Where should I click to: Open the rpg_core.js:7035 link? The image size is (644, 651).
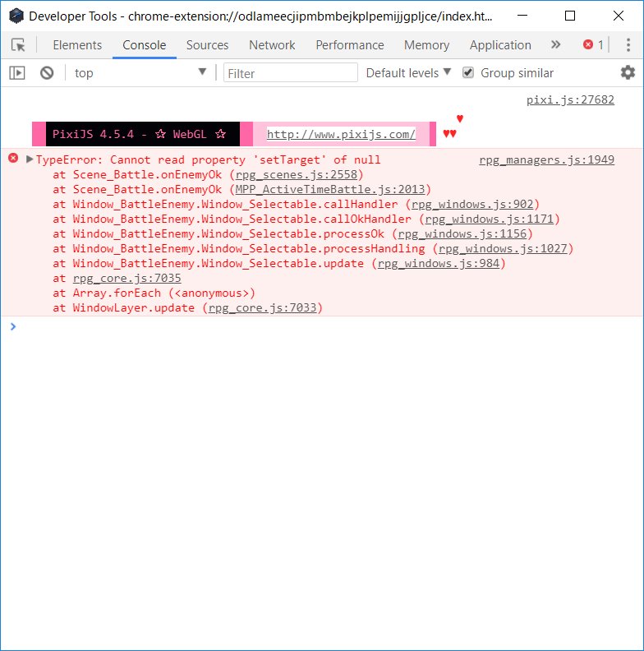coord(127,278)
